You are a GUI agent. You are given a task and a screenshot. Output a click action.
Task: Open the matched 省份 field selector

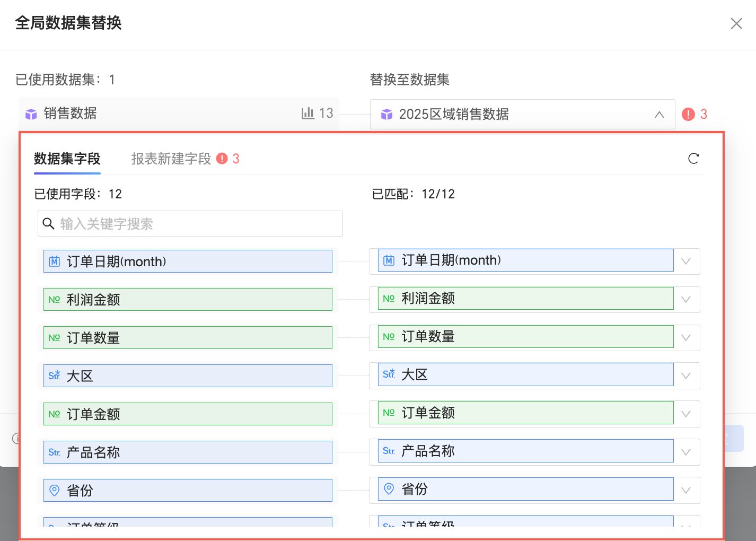(685, 491)
